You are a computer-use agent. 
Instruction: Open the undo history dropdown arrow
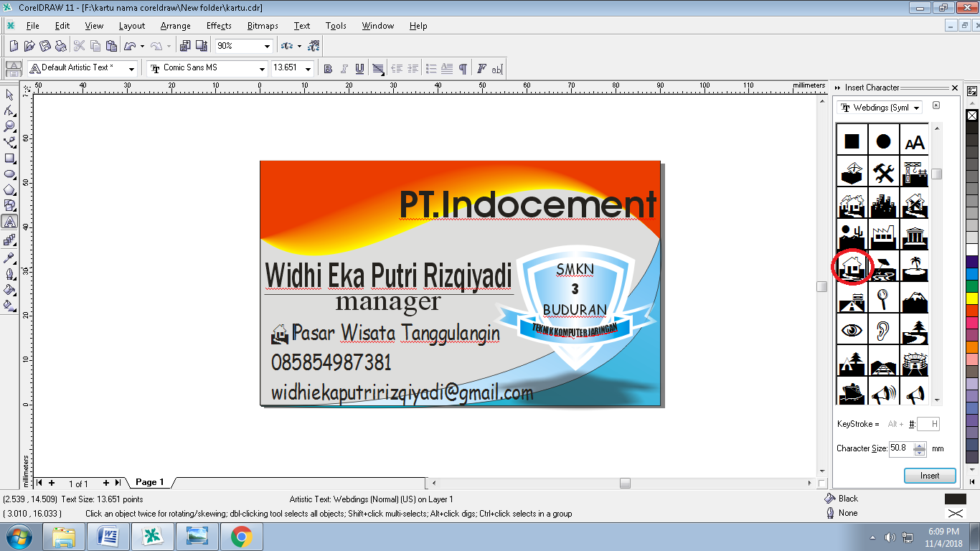coord(142,46)
